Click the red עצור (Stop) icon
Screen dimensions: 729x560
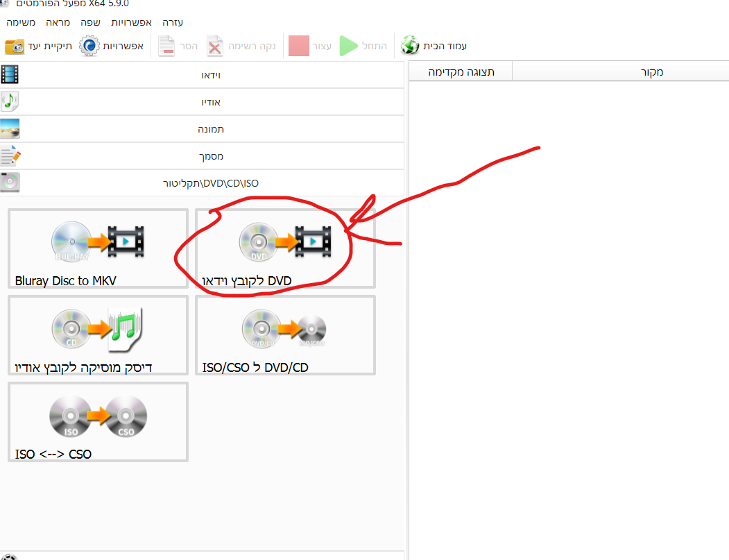(x=298, y=46)
